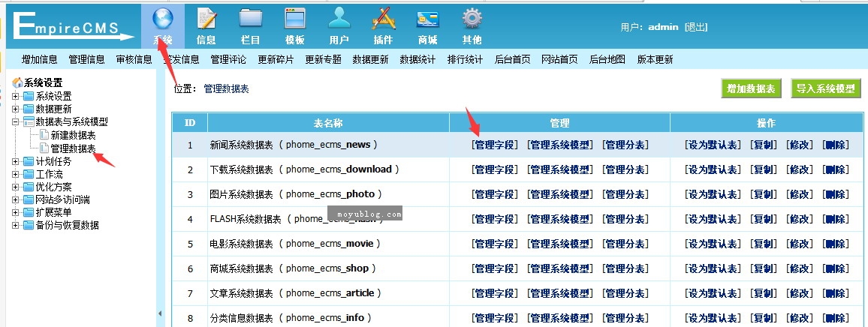Image resolution: width=868 pixels, height=327 pixels.
Task: Collapse sidebar using the small left arrow
Action: point(161,313)
